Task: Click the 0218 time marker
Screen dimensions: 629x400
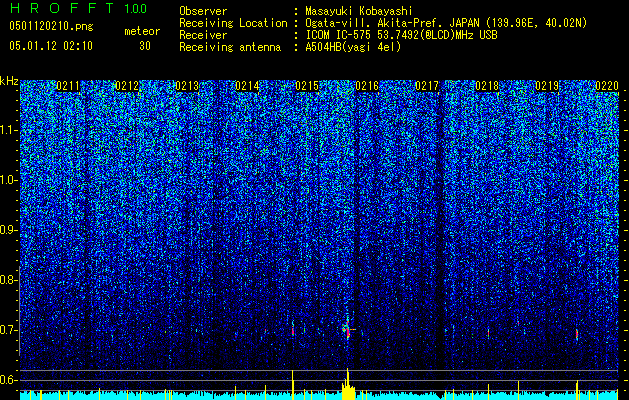Action: (487, 86)
